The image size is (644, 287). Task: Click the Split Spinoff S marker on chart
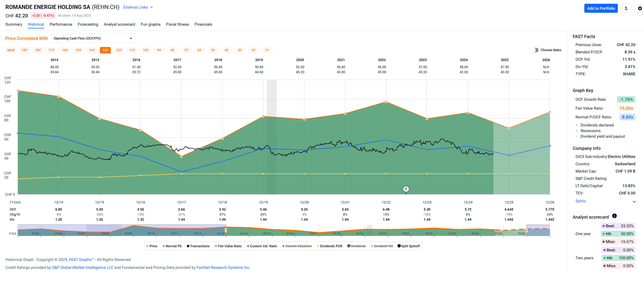click(406, 189)
